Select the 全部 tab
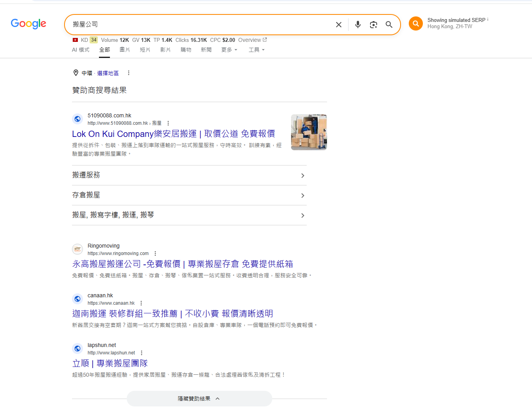This screenshot has height=408, width=532. [104, 50]
